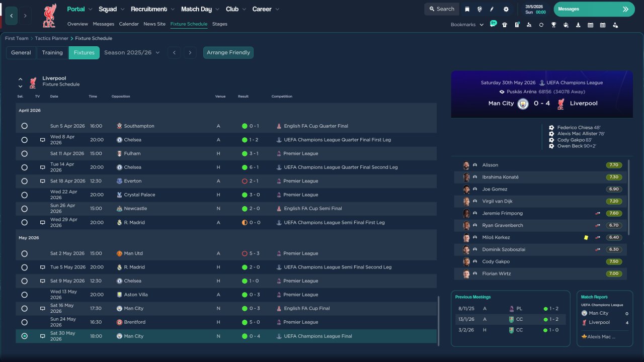Open Alisson's row in player ratings
The image size is (644, 362).
pos(540,165)
